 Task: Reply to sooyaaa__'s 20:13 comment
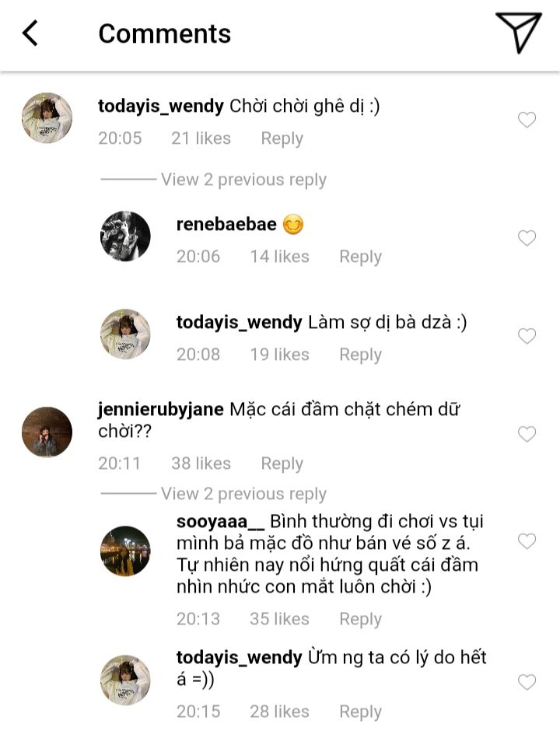360,619
